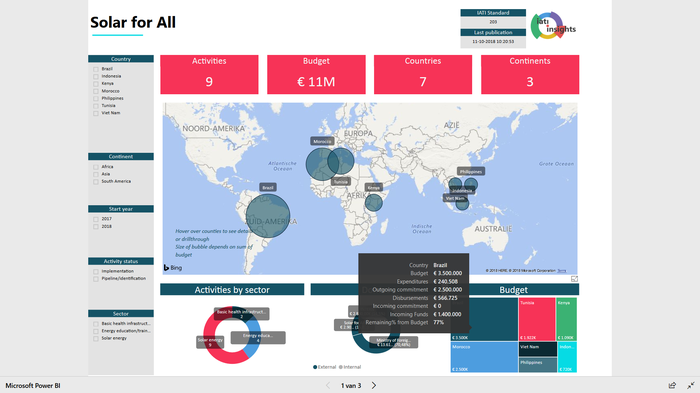This screenshot has height=393, width=700.
Task: Check the Indonesia country filter
Action: [96, 76]
